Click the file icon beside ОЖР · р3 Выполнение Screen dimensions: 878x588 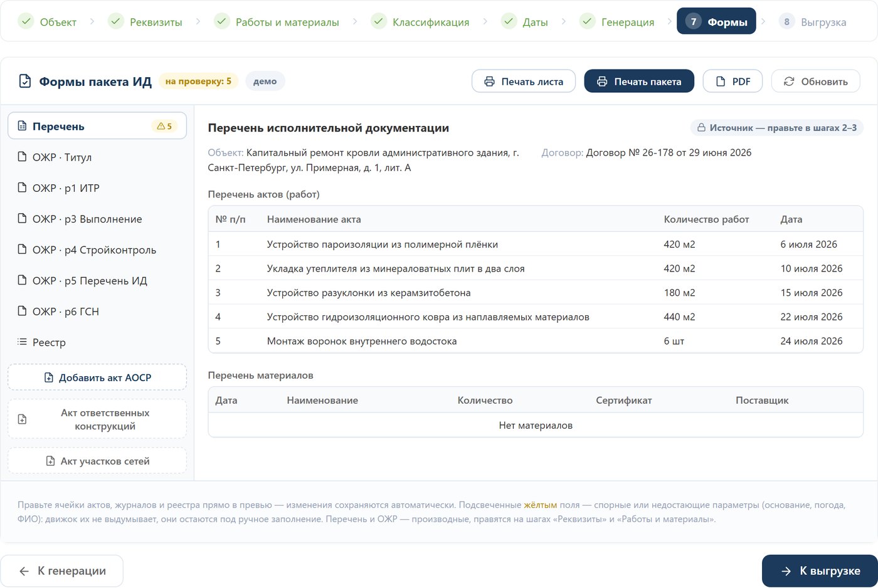pyautogui.click(x=22, y=218)
